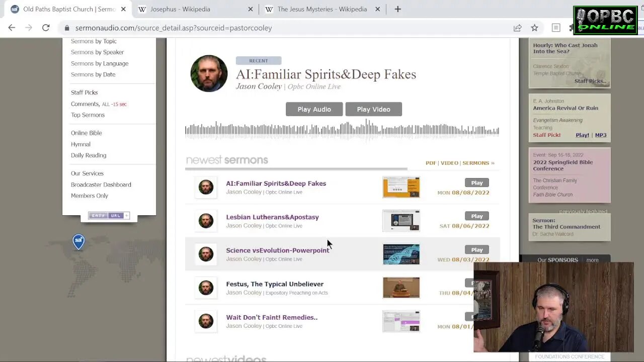Share this page via share icon
The image size is (644, 362).
tap(517, 28)
